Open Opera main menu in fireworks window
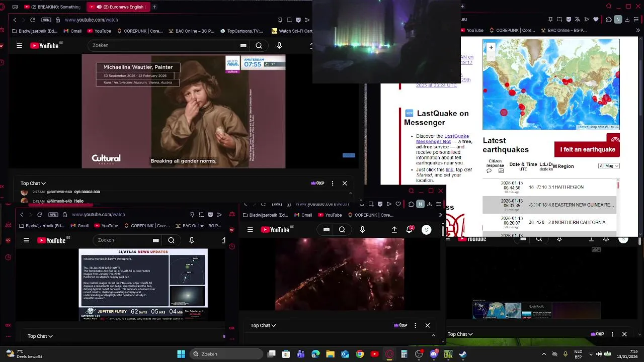This screenshot has width=644, height=362. click(x=438, y=204)
